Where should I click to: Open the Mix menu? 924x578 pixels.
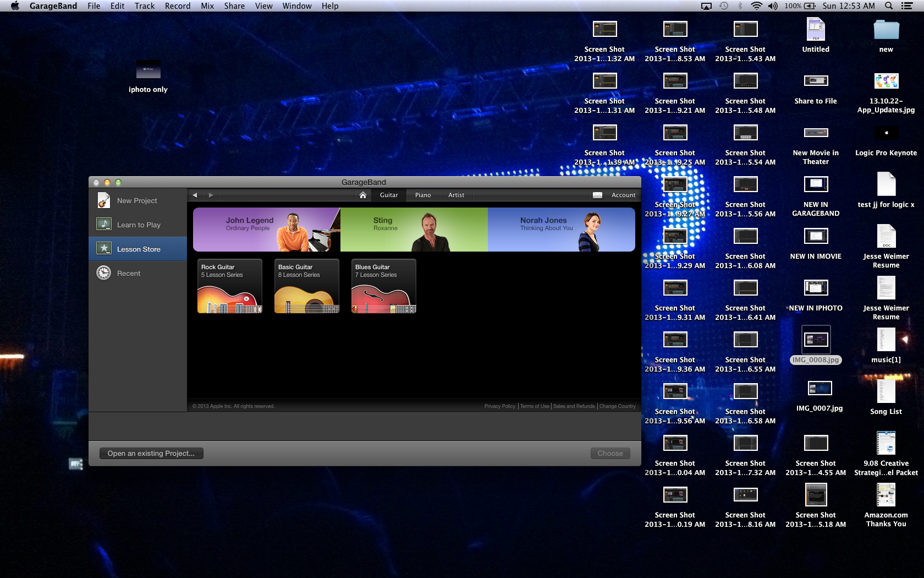(207, 6)
